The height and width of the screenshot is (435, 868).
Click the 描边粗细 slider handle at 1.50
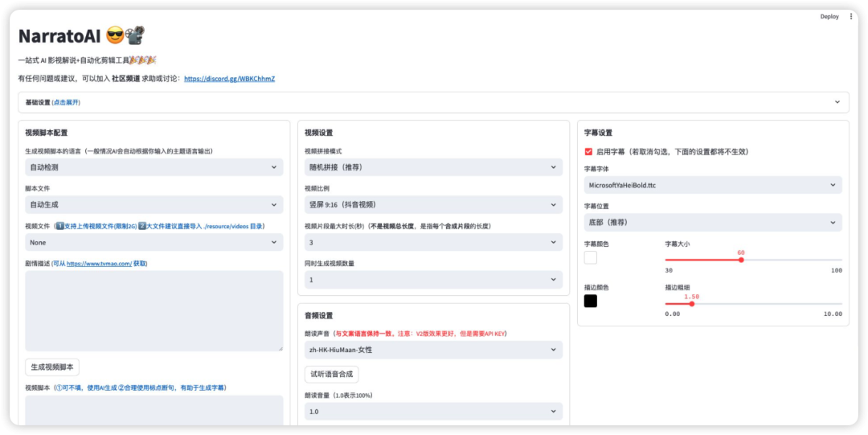(691, 304)
